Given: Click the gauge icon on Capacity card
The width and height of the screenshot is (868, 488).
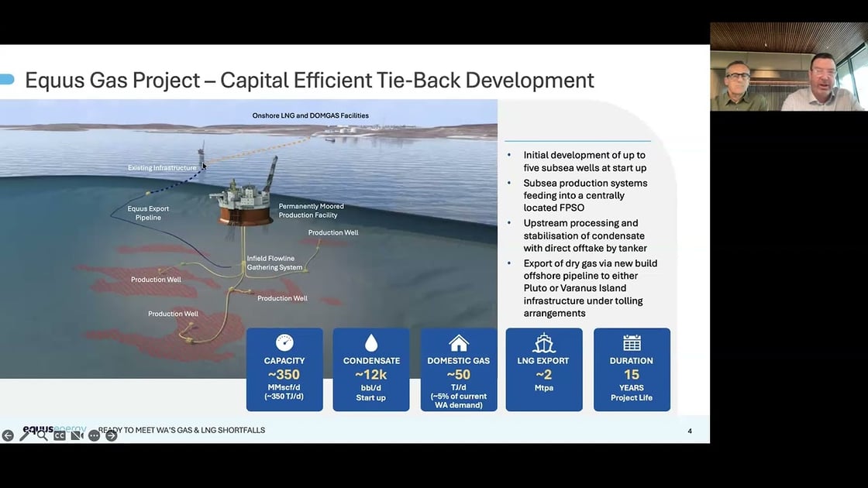Looking at the screenshot, I should click(x=284, y=342).
